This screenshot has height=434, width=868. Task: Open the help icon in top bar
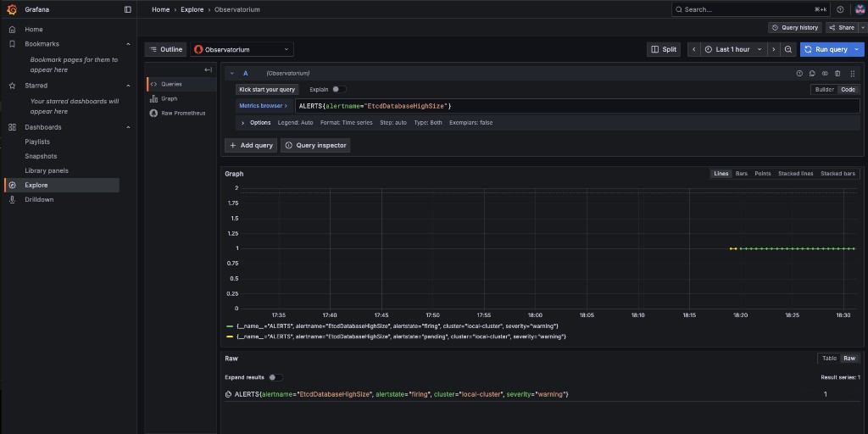click(840, 9)
